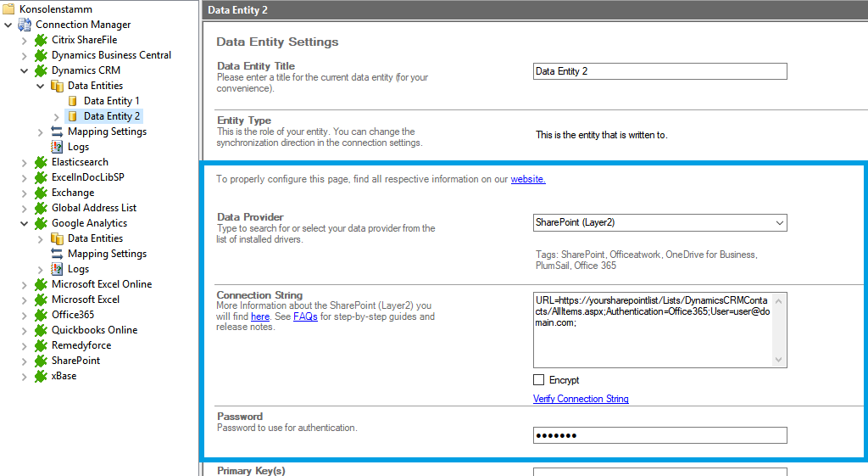868x476 pixels.
Task: Open the Data Provider dropdown
Action: 779,223
